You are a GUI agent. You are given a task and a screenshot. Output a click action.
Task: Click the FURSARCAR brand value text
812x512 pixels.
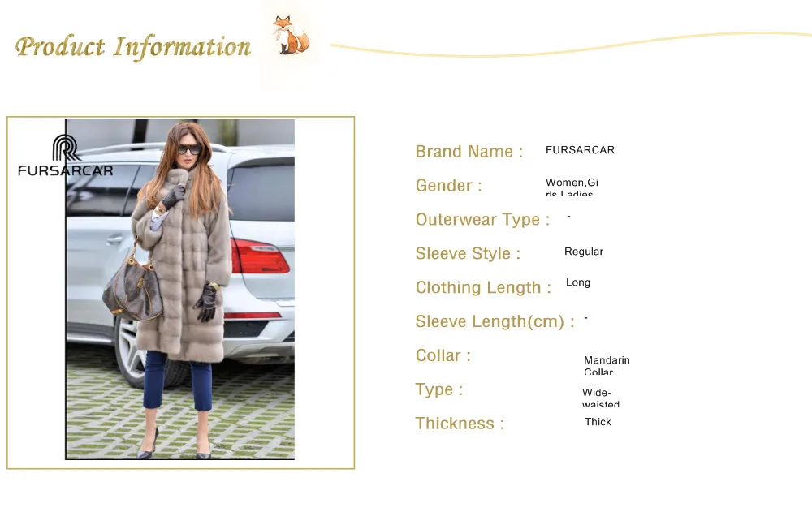click(x=580, y=150)
